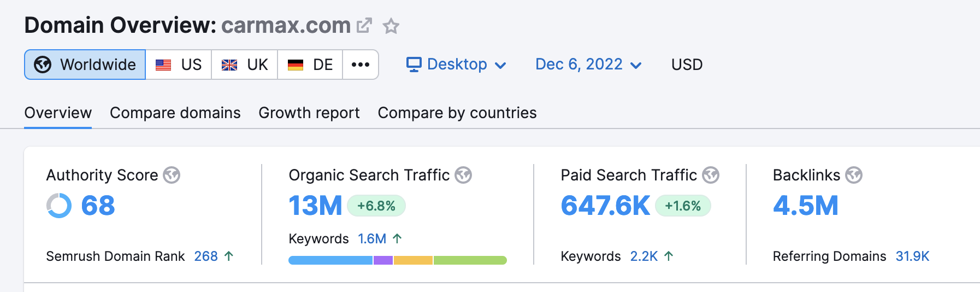Star carmax.com as a favorite
The width and height of the screenshot is (980, 292).
coord(391,26)
